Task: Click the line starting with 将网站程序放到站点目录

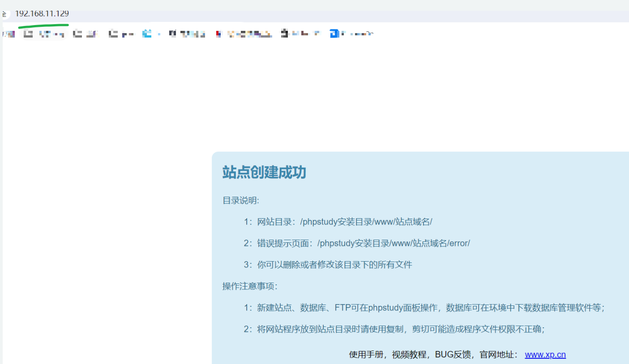Action: pos(394,329)
